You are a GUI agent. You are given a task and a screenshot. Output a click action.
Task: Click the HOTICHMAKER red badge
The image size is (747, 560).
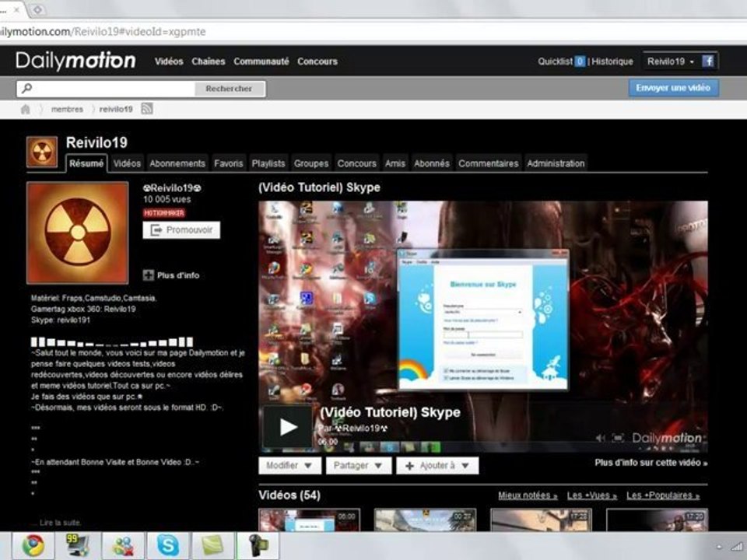(164, 213)
